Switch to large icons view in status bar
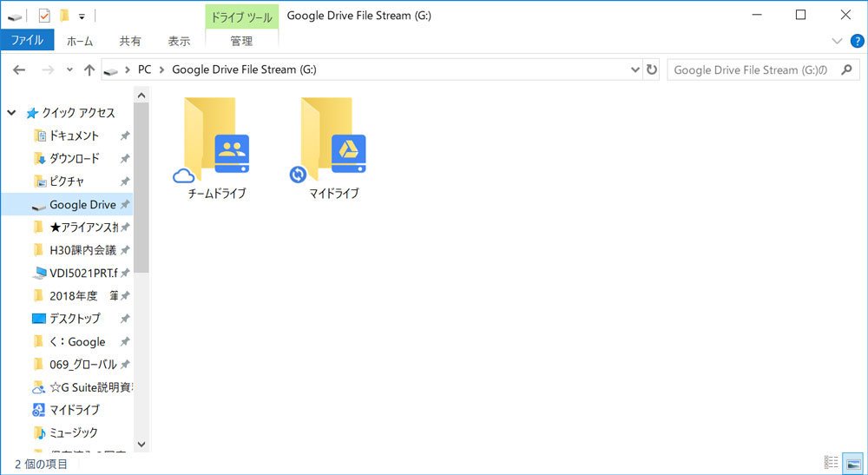This screenshot has height=475, width=868. 853,462
